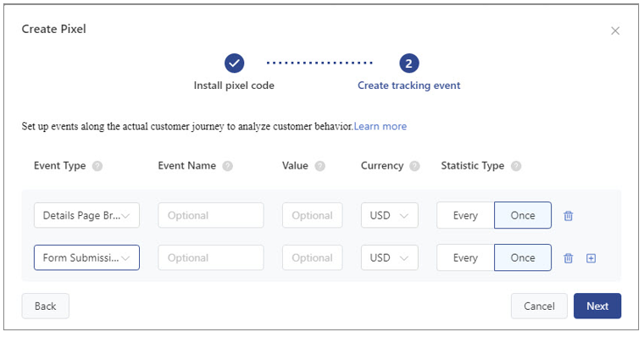Click the Back button
Screen dimensions: 644x337
pos(45,306)
